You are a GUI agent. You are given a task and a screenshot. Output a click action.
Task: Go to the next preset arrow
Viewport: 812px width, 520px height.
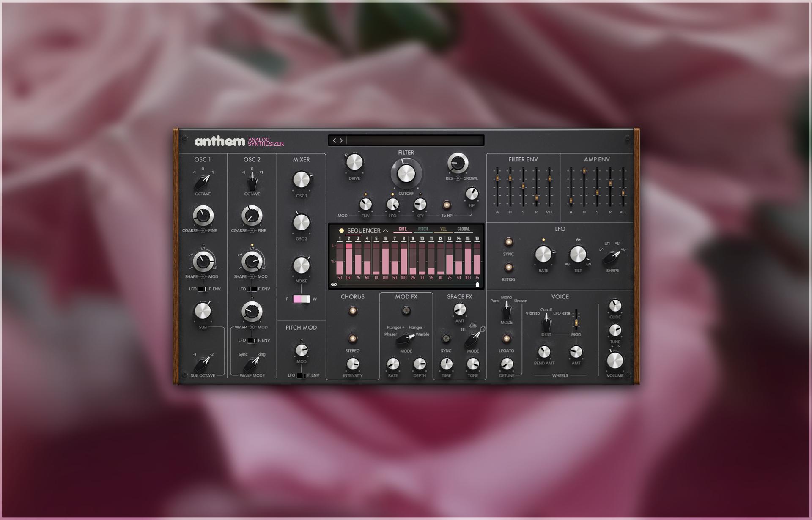click(341, 140)
